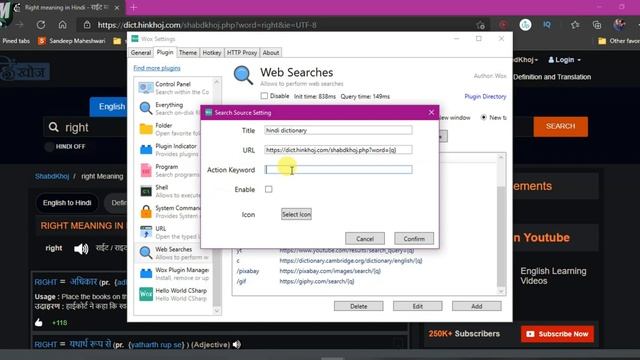This screenshot has width=640, height=360.
Task: Choose the Program plugin icon
Action: coord(146,170)
